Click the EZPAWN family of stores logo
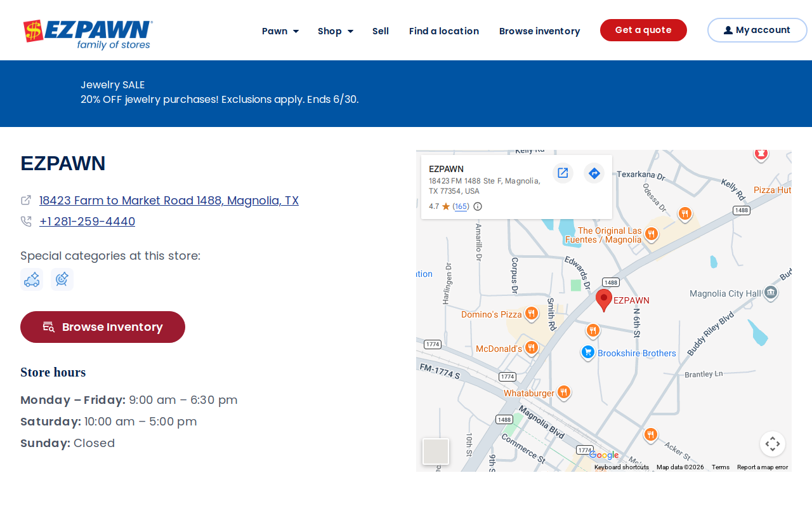The width and height of the screenshot is (812, 508). [88, 34]
